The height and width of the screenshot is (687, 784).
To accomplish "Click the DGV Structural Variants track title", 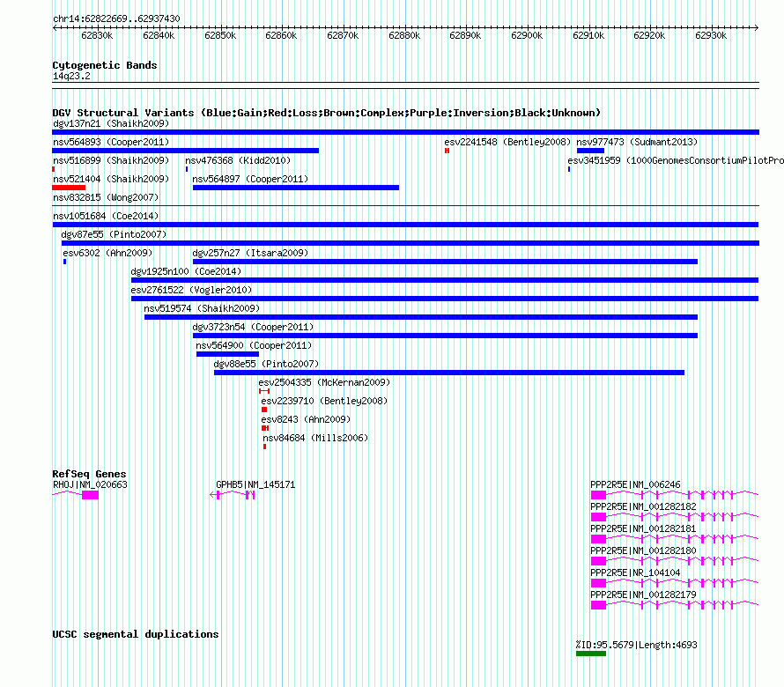I will pos(327,113).
